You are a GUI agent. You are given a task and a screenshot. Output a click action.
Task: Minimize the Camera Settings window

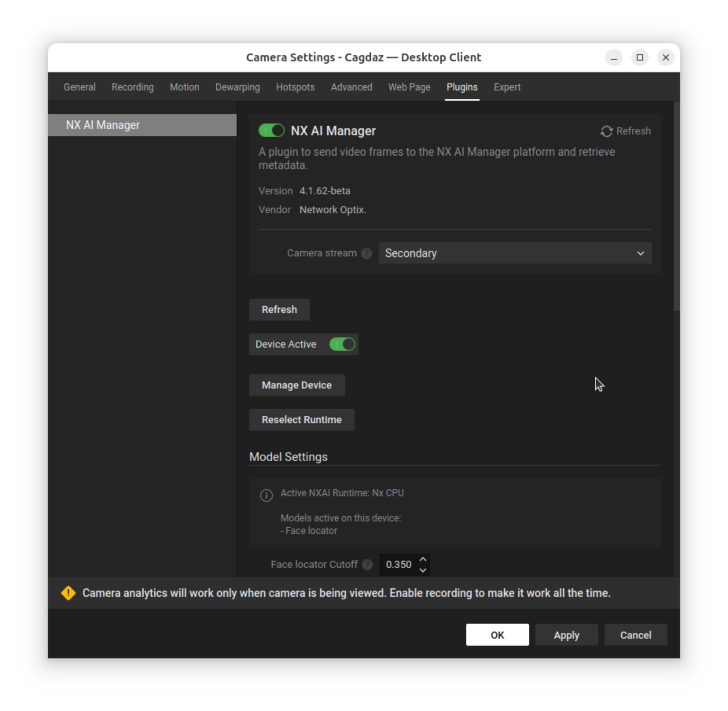click(614, 58)
